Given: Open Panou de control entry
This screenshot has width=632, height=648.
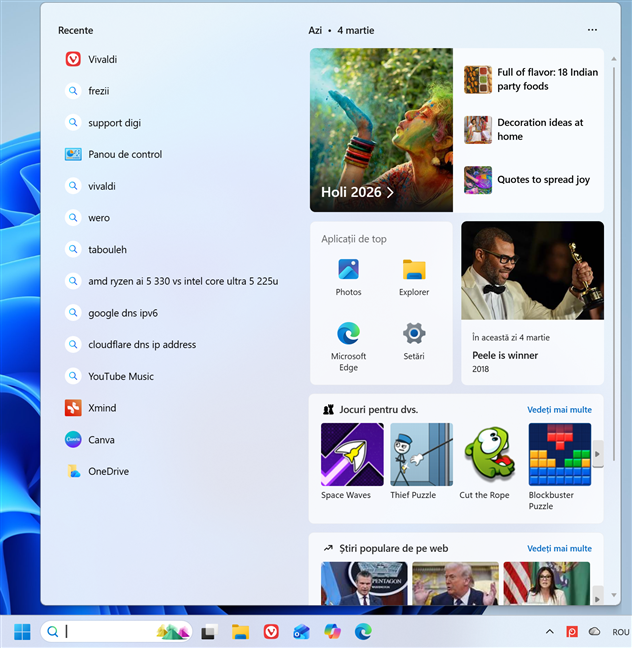Looking at the screenshot, I should (x=124, y=154).
